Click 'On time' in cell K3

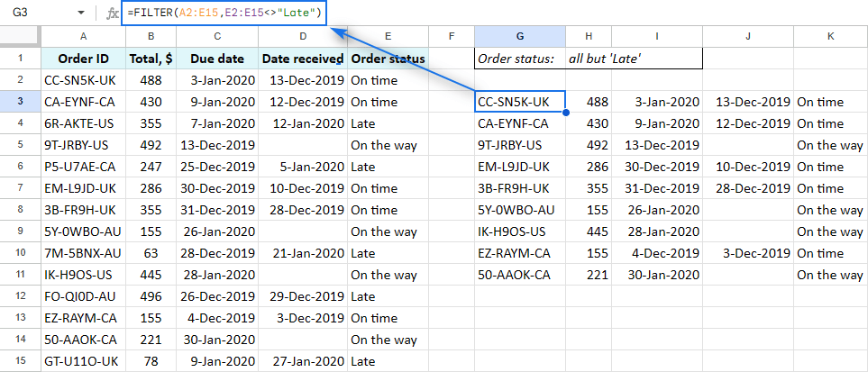pos(830,102)
